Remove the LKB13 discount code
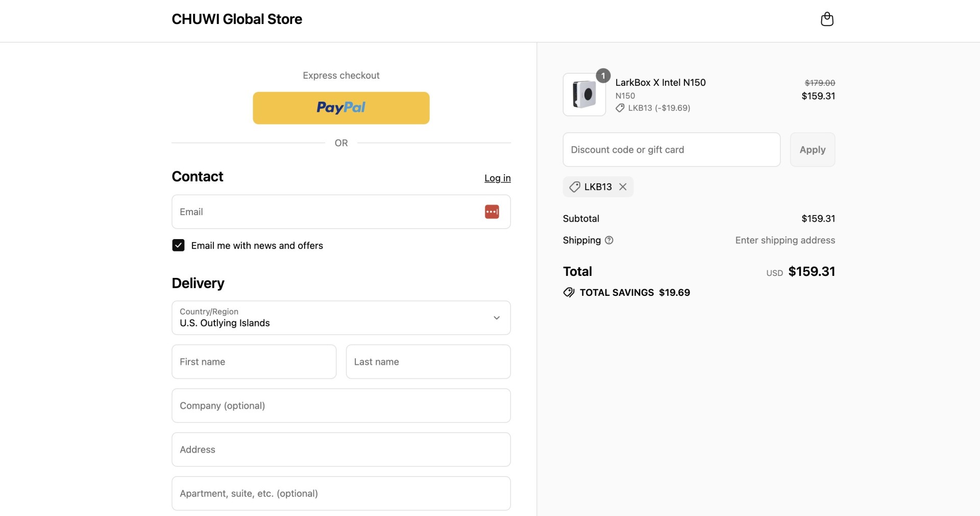Image resolution: width=980 pixels, height=516 pixels. tap(623, 187)
